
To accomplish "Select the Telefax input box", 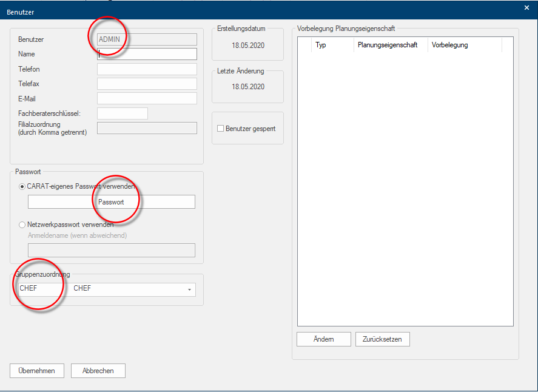I will point(147,84).
